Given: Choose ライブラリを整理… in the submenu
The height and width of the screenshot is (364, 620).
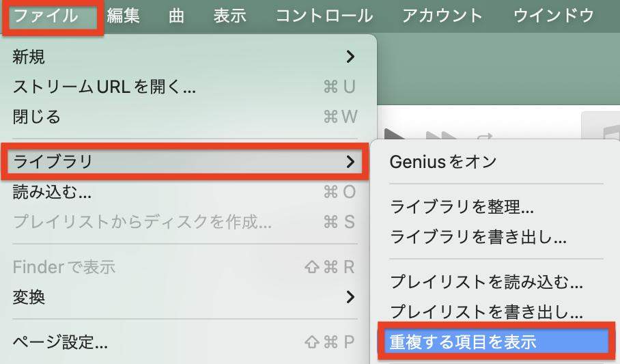Looking at the screenshot, I should (x=462, y=206).
